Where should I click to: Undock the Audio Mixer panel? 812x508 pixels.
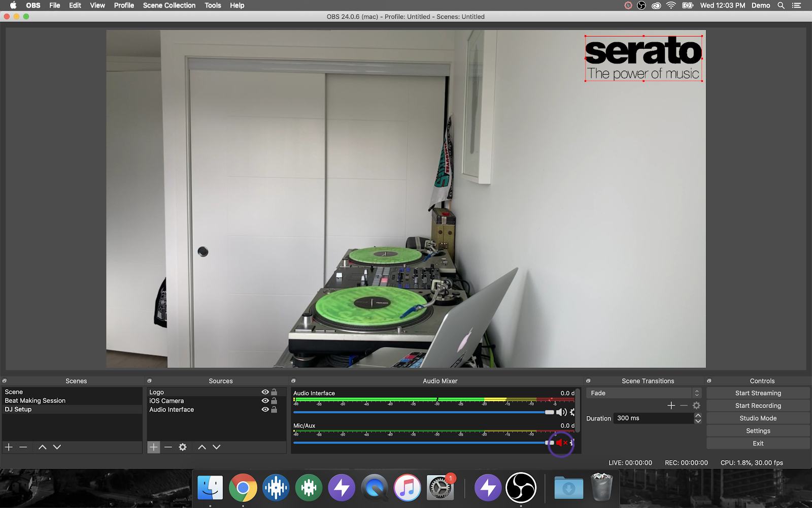tap(293, 380)
